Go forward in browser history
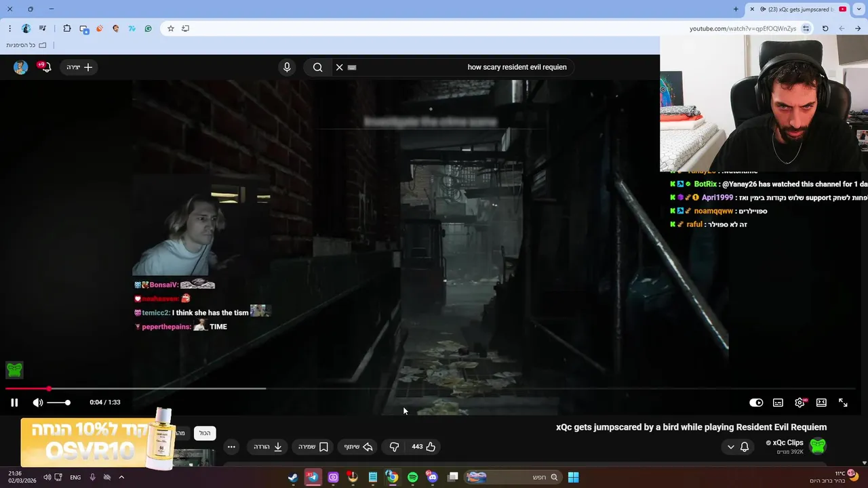The image size is (868, 488). (842, 28)
